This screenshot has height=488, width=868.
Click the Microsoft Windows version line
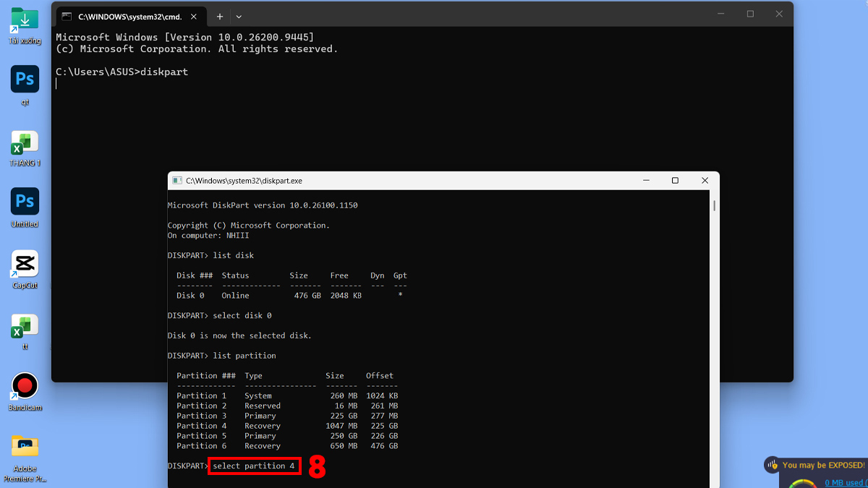pos(185,37)
